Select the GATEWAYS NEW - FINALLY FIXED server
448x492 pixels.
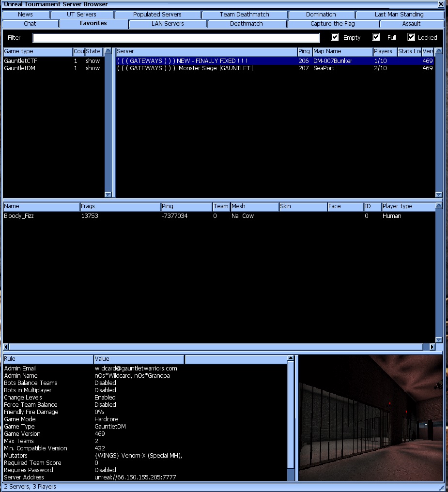pos(275,61)
